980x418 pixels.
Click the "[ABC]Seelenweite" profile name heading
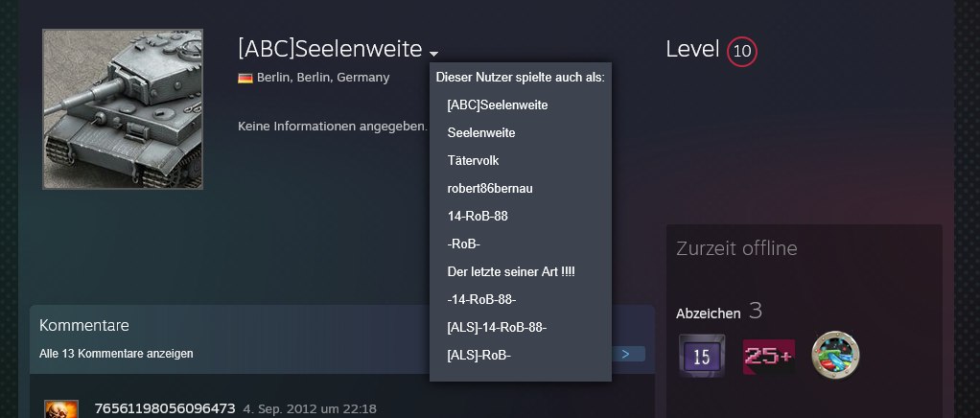[330, 49]
